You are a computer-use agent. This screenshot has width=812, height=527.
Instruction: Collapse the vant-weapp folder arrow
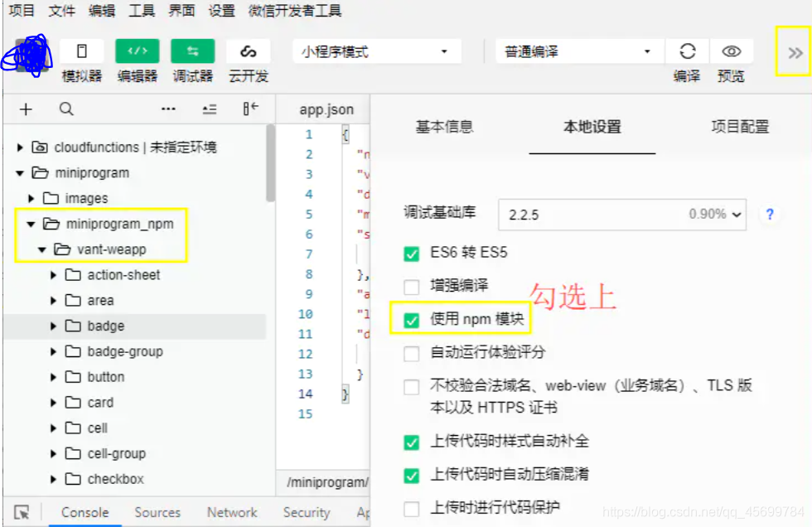coord(42,249)
